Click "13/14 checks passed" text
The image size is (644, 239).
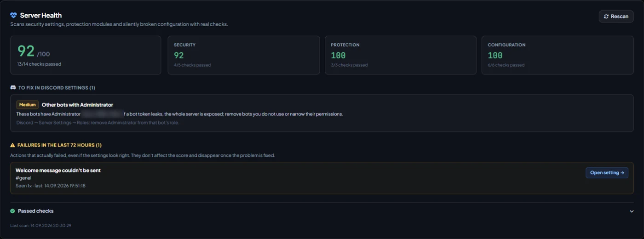click(39, 64)
